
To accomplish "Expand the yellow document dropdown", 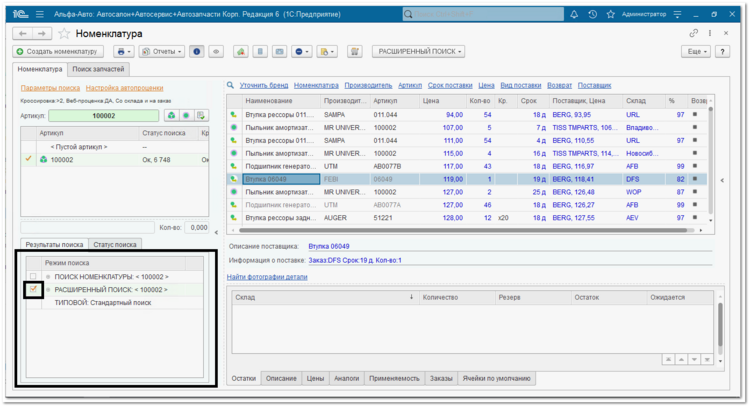I will [327, 51].
